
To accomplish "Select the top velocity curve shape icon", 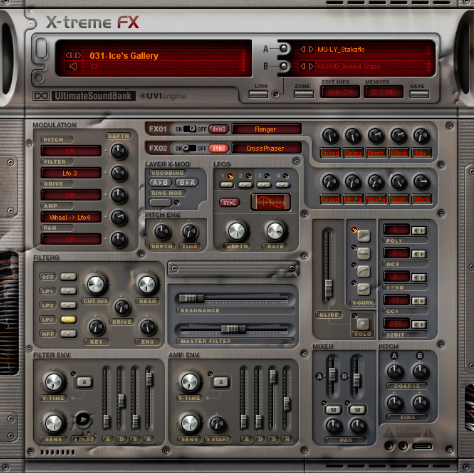I will point(363,236).
